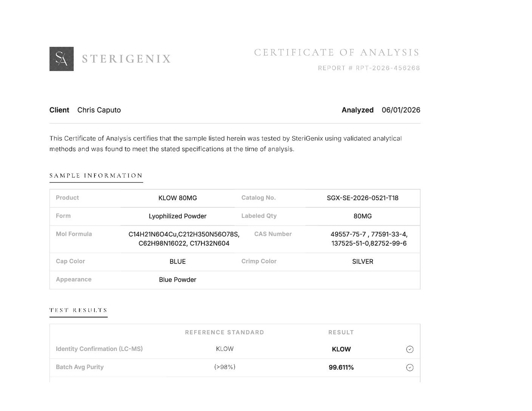Select the Labeled Qty value 80MG
Viewport: 532px width, 411px height.
click(363, 216)
